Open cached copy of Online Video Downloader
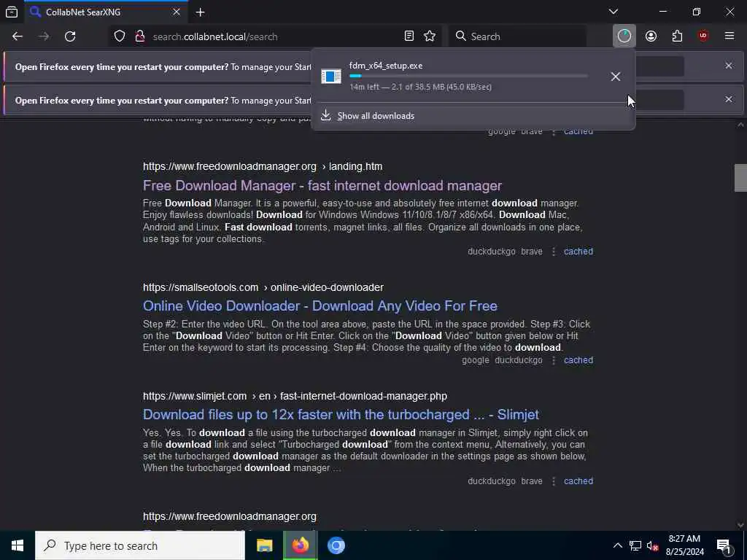This screenshot has height=560, width=747. point(578,360)
